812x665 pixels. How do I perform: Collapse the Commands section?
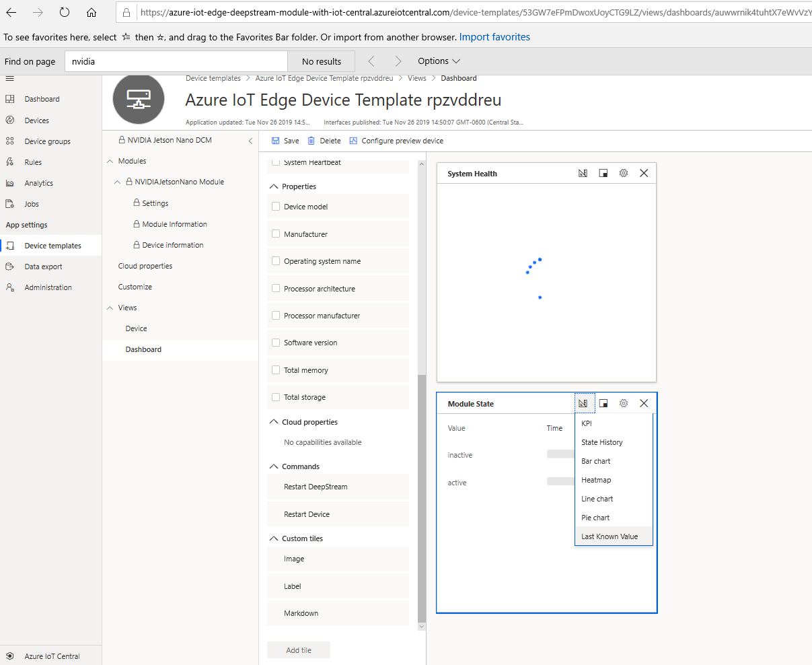pyautogui.click(x=274, y=466)
